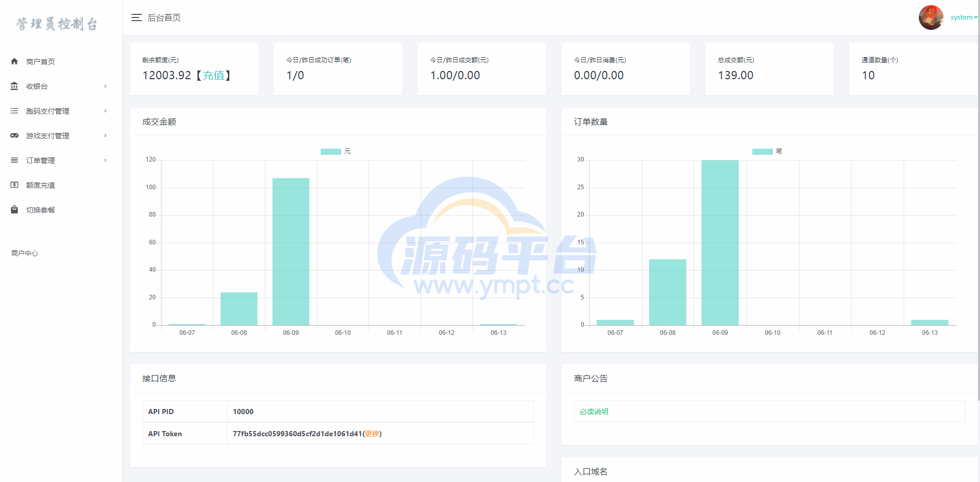Click the bank icon beside 收银台
This screenshot has height=482, width=980.
click(x=14, y=86)
